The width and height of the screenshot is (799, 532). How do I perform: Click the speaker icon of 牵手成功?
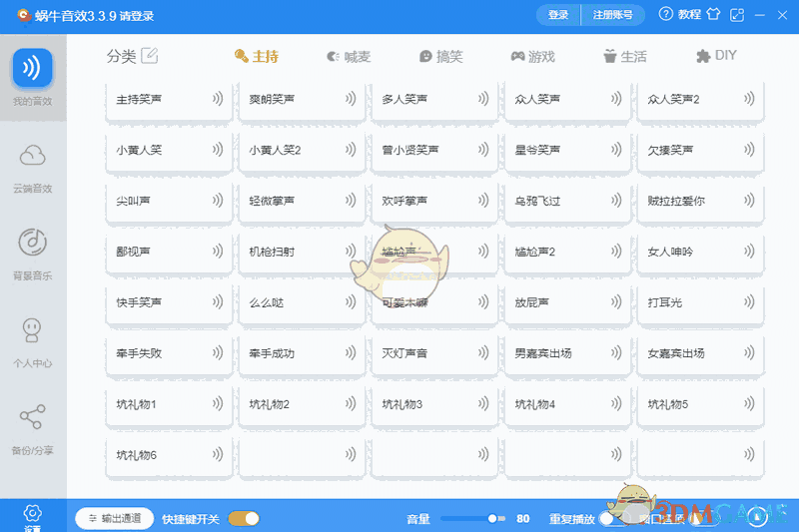pos(351,352)
